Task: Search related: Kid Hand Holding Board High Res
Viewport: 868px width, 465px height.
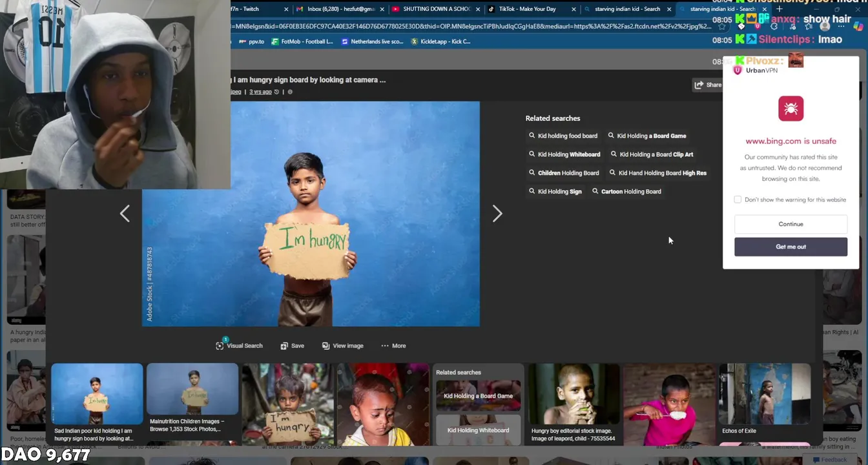Action: (658, 173)
